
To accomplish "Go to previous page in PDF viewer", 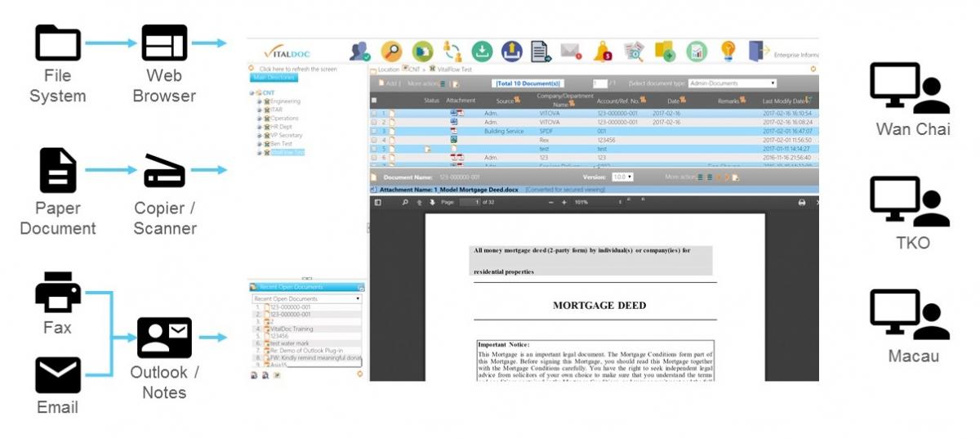I will [418, 202].
